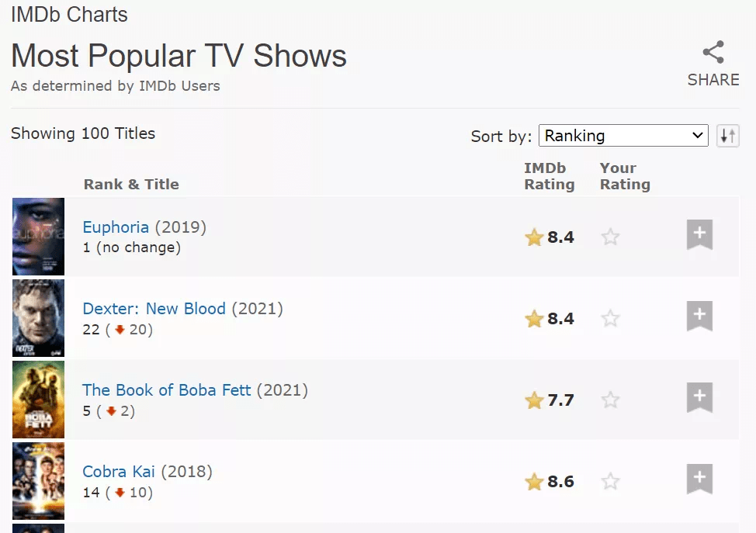Toggle the ascending/descending sort order button
The image size is (756, 533).
coord(727,136)
